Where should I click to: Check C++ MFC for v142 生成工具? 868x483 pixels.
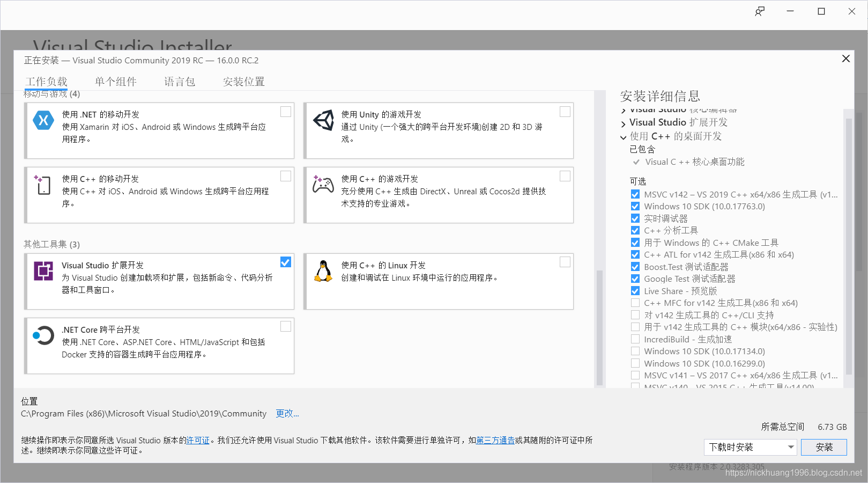(x=635, y=303)
